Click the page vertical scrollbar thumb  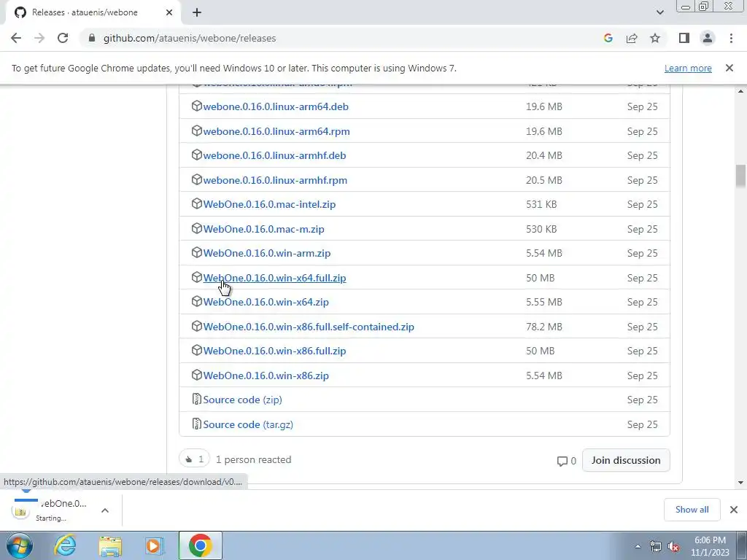740,176
